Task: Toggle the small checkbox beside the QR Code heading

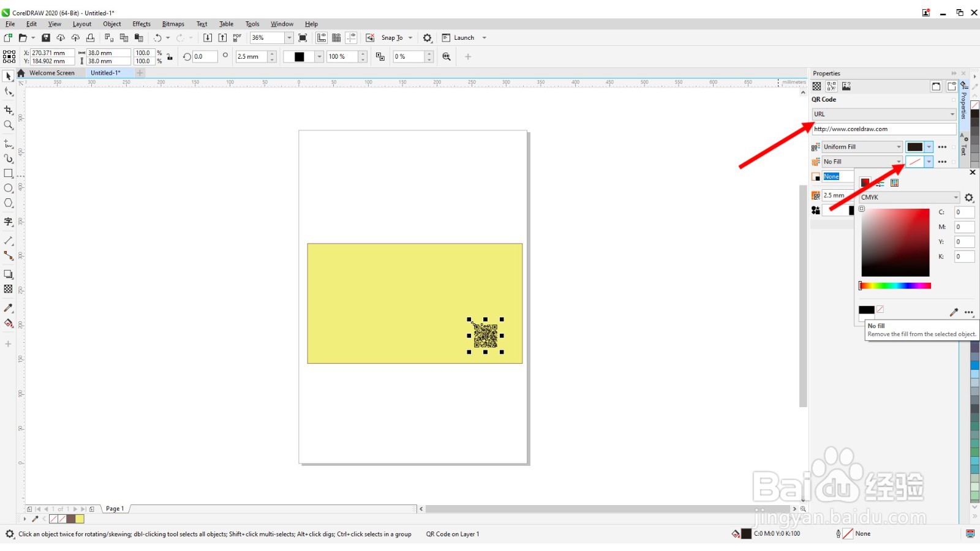Action: click(954, 100)
